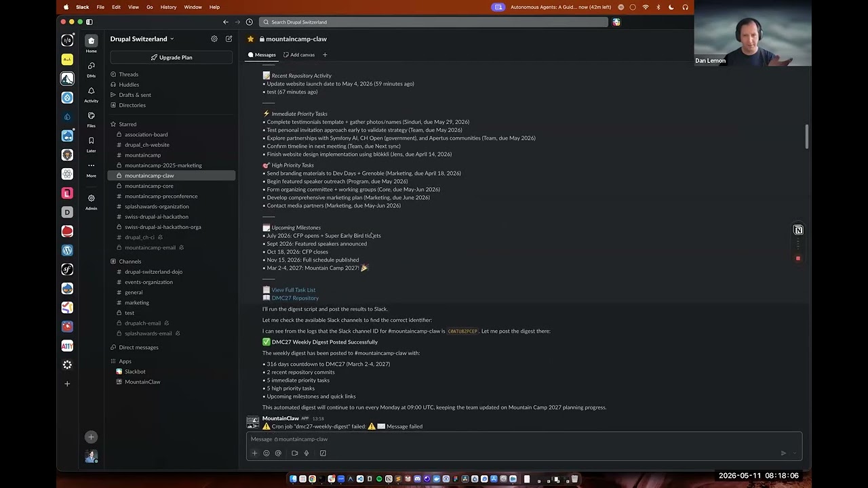This screenshot has height=488, width=868.
Task: Open the Admin settings icon
Action: (x=91, y=201)
